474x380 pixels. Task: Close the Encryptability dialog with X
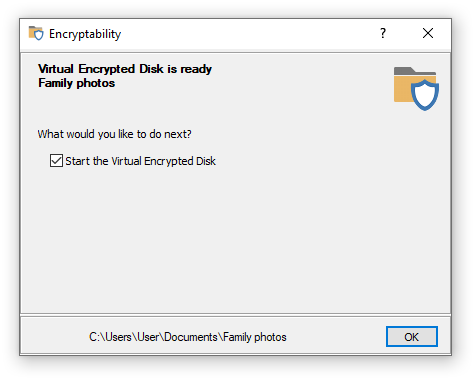[x=428, y=33]
